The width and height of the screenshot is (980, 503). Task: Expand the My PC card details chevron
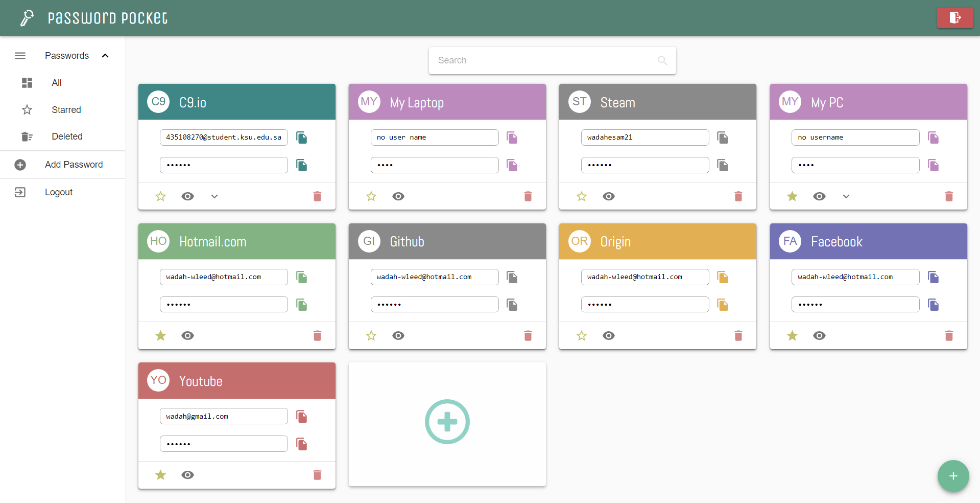point(846,196)
